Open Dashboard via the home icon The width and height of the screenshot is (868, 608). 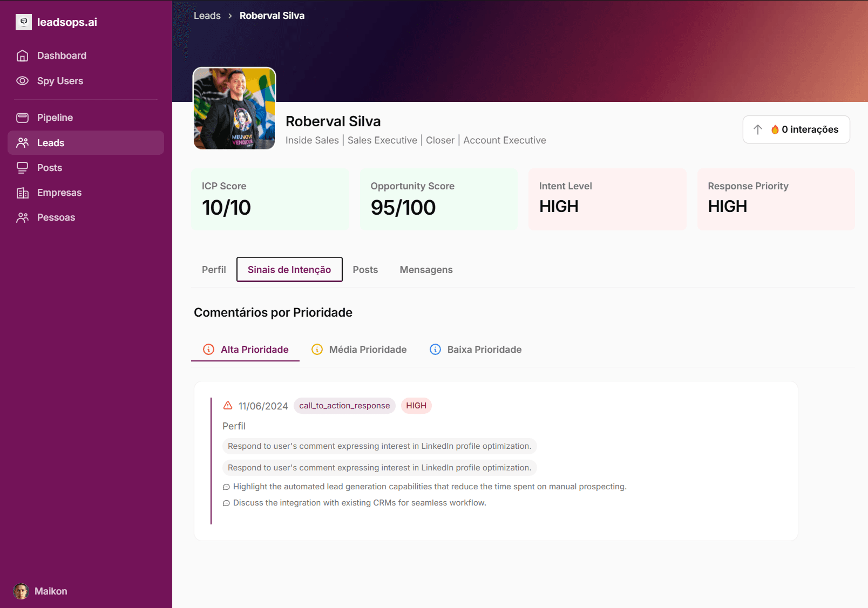pos(23,56)
